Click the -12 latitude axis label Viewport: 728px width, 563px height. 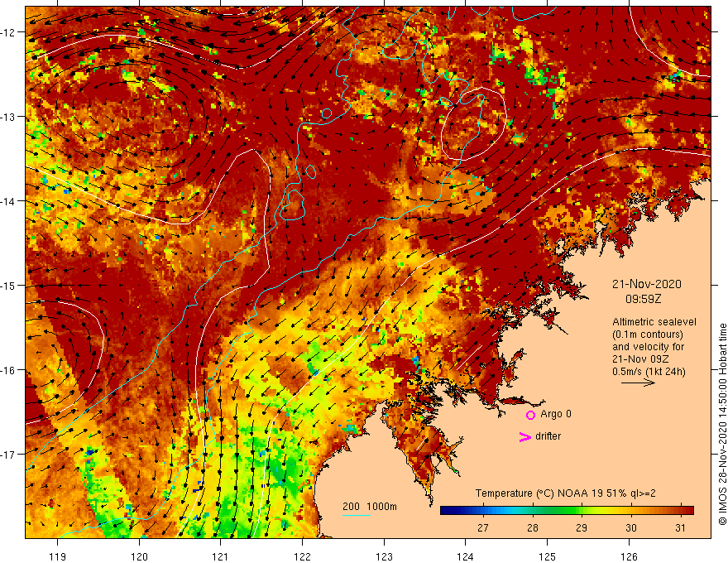click(x=8, y=32)
